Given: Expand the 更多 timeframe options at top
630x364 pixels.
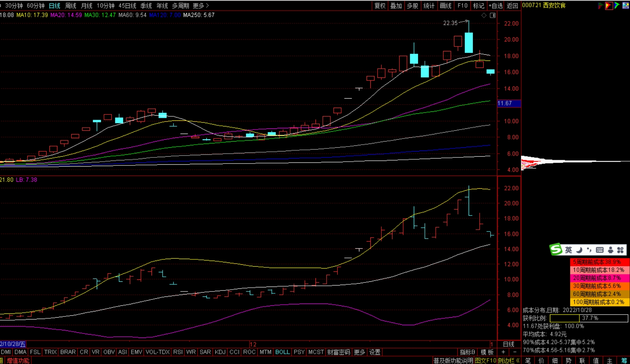Looking at the screenshot, I should [x=201, y=6].
